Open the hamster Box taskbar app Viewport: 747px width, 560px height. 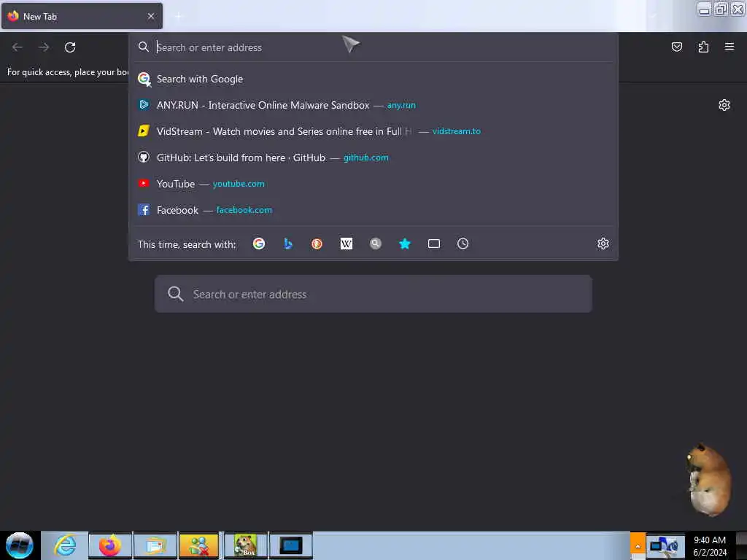point(246,545)
